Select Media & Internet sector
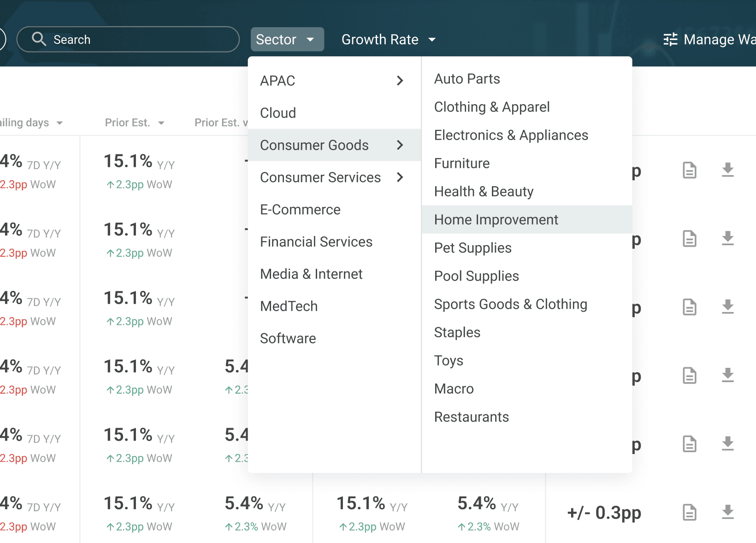 pyautogui.click(x=334, y=274)
